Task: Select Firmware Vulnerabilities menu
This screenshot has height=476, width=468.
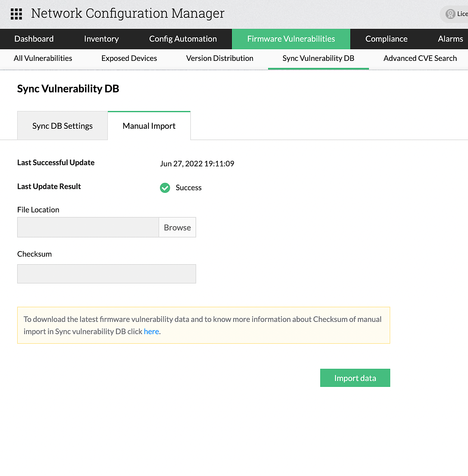Action: (291, 39)
